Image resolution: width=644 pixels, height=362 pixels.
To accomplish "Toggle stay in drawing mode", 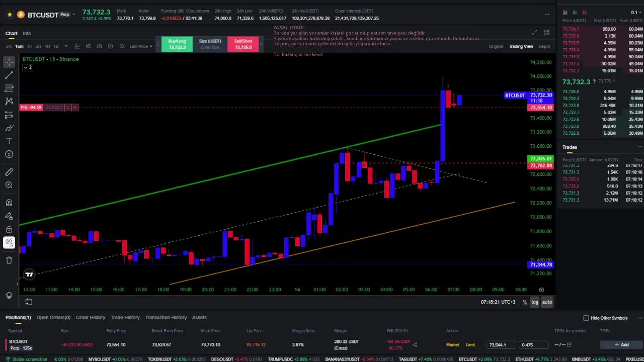I will (x=9, y=216).
